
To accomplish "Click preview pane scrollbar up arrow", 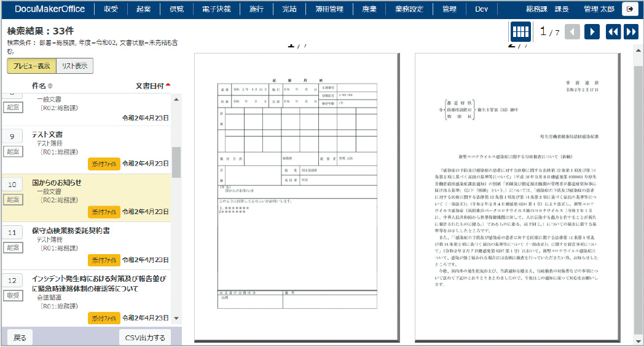I will click(x=638, y=50).
